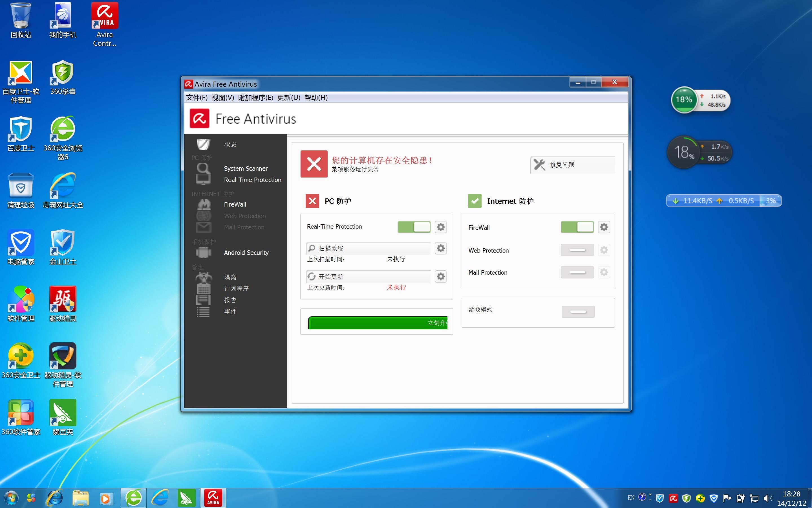The height and width of the screenshot is (508, 812).
Task: Click the 事件 events list icon
Action: [203, 312]
